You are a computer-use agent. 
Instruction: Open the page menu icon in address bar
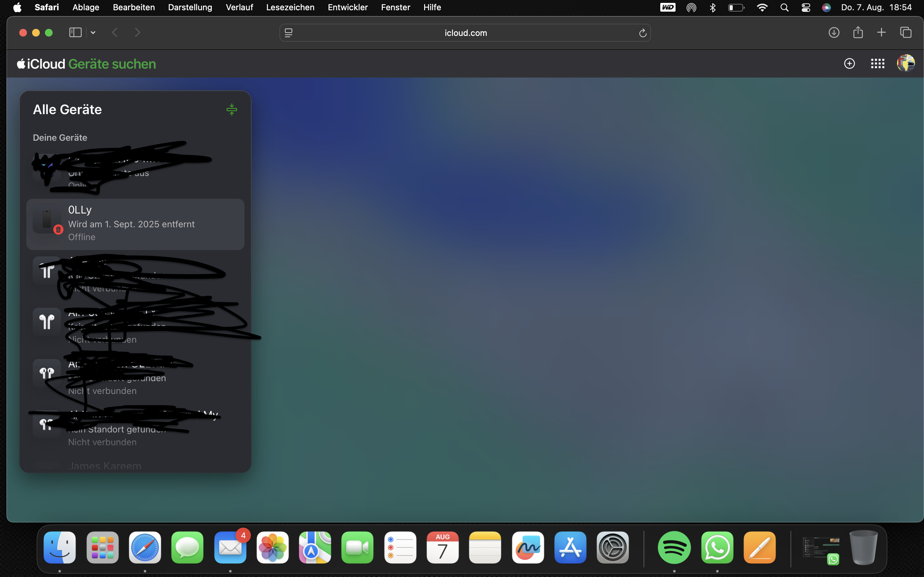point(289,33)
